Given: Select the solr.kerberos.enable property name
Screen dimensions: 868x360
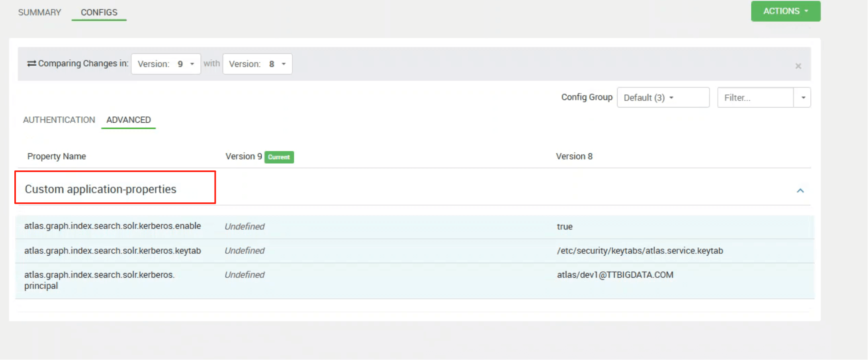Looking at the screenshot, I should [x=112, y=226].
